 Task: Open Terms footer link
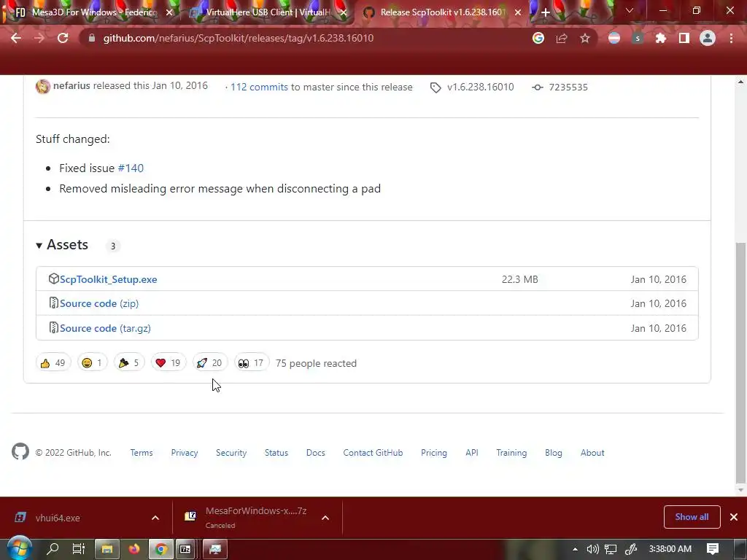click(x=142, y=453)
